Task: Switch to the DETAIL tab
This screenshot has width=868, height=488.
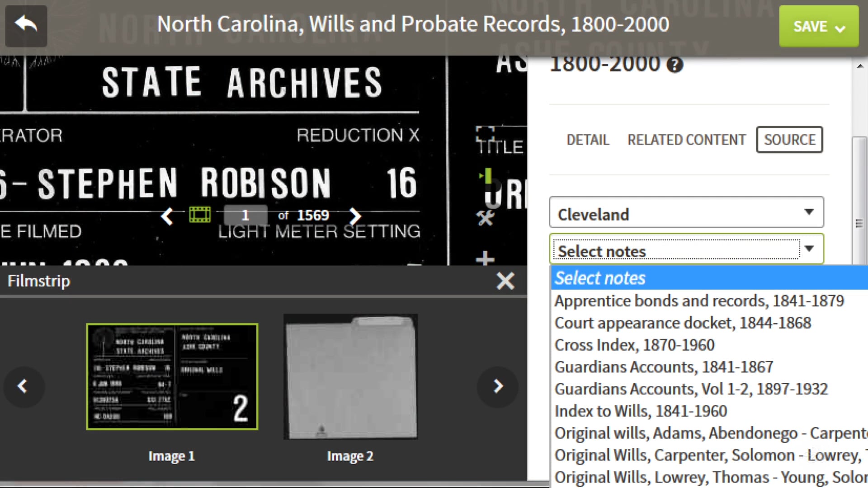Action: click(x=588, y=140)
